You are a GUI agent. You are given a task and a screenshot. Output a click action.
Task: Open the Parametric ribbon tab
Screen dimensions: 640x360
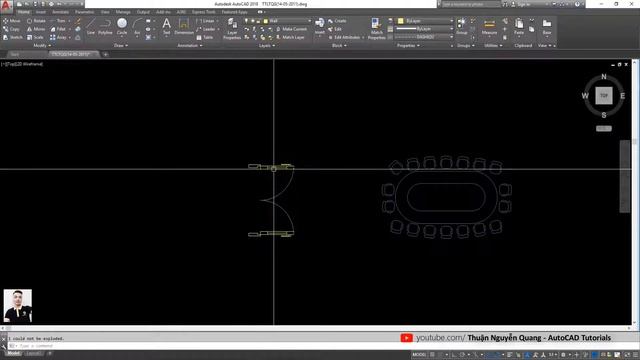click(x=84, y=12)
